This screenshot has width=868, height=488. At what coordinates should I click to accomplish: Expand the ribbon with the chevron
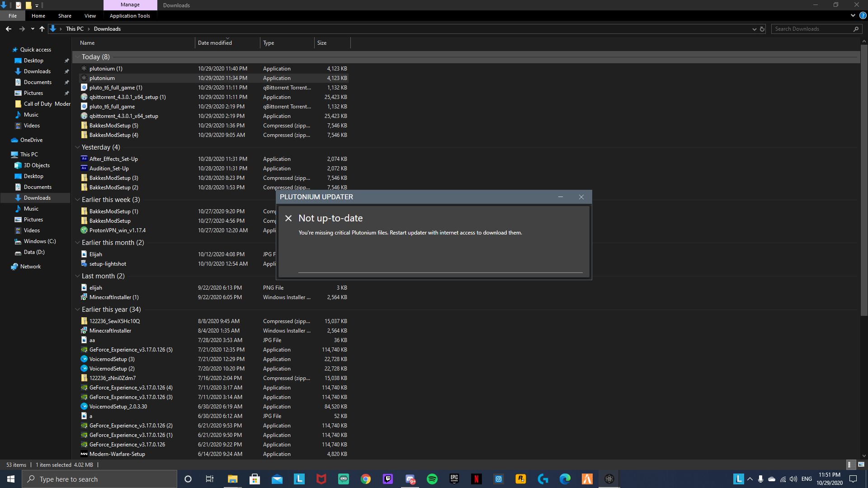[x=853, y=15]
